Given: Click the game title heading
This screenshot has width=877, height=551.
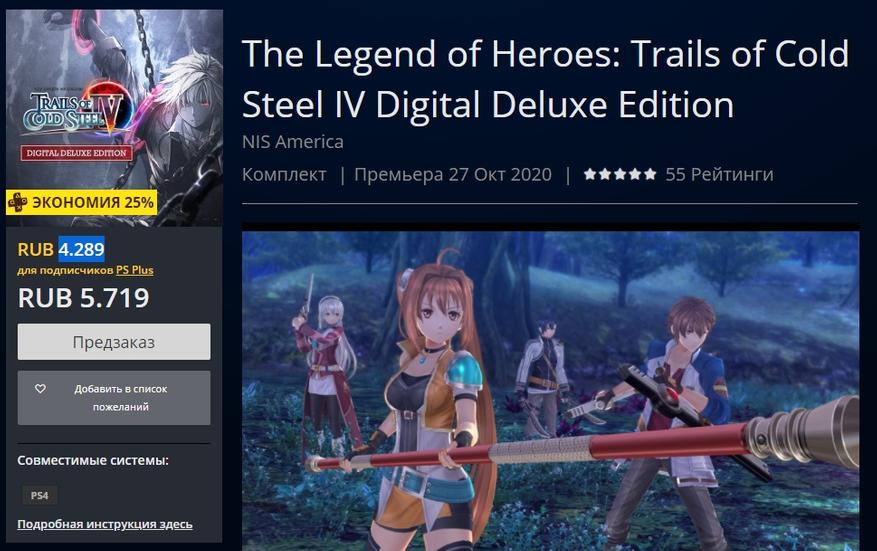Looking at the screenshot, I should pos(546,79).
